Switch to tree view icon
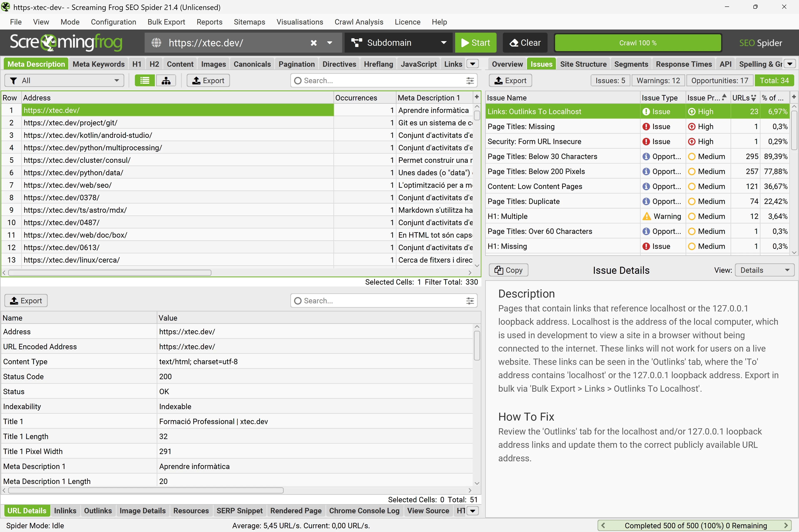 pyautogui.click(x=166, y=80)
